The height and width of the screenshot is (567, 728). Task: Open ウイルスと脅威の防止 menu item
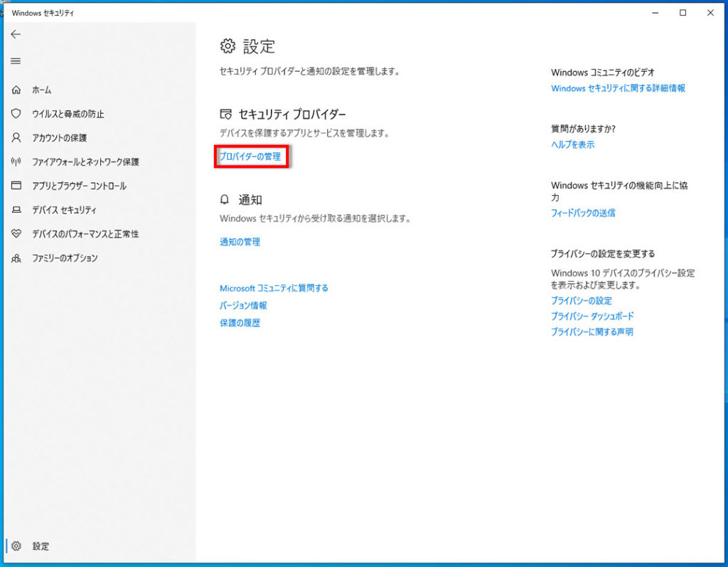click(x=68, y=114)
